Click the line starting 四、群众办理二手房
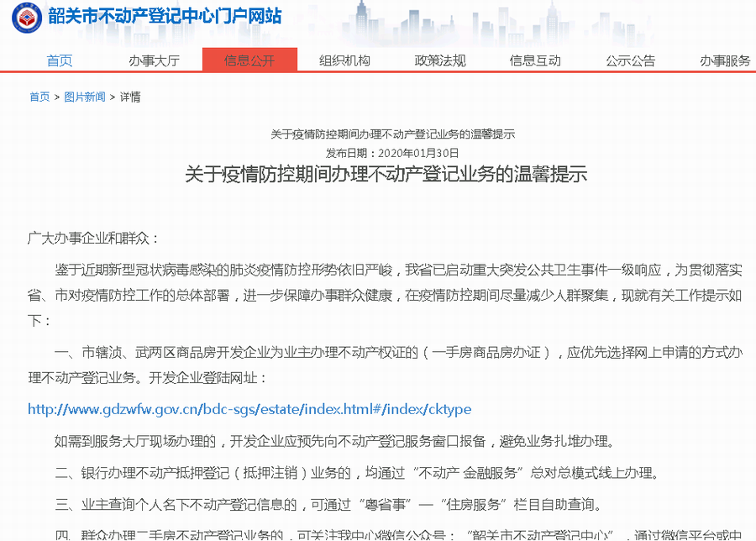The height and width of the screenshot is (541, 756). [398, 534]
